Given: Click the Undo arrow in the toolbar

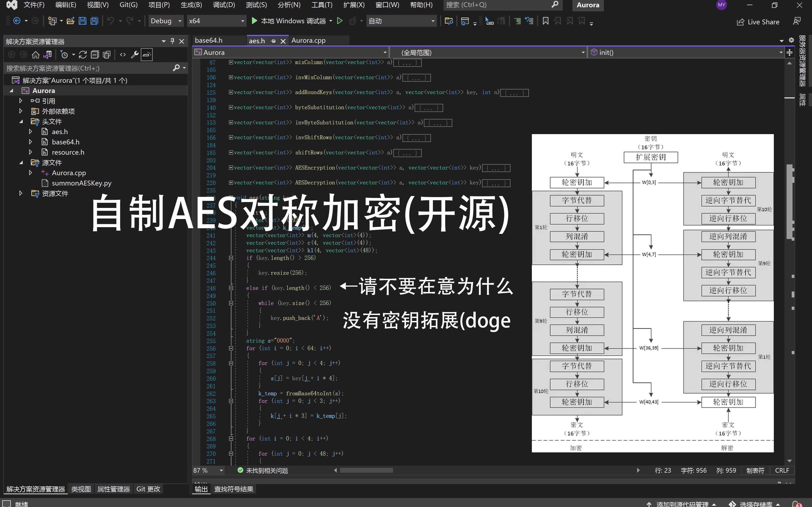Looking at the screenshot, I should [x=111, y=21].
